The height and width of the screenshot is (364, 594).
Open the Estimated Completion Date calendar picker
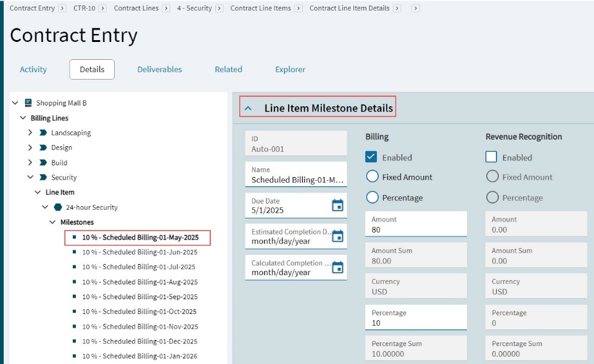pyautogui.click(x=337, y=236)
